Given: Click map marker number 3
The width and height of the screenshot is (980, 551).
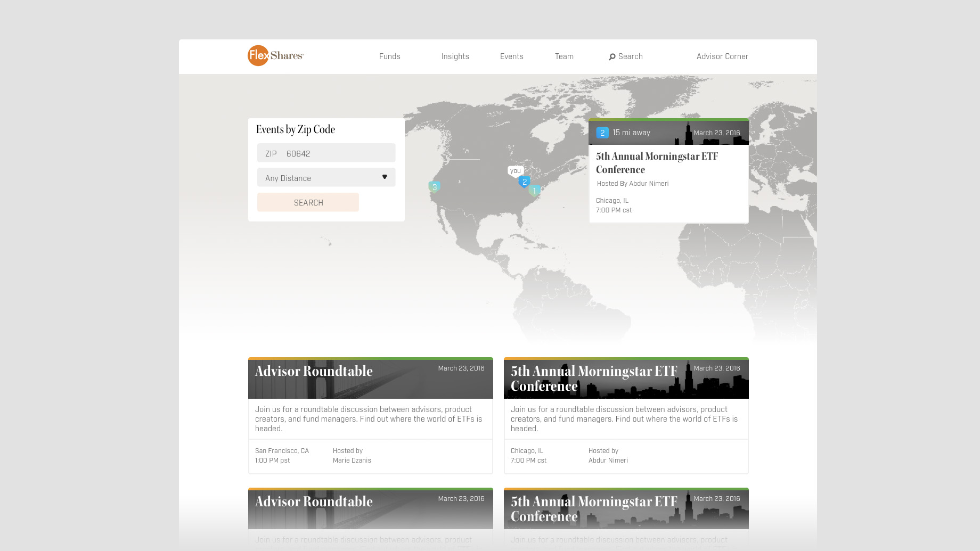Looking at the screenshot, I should [x=434, y=187].
